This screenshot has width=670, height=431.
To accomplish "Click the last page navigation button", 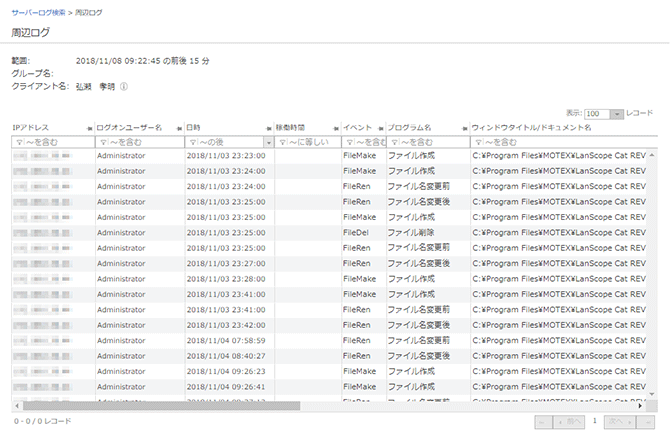I will [x=646, y=422].
